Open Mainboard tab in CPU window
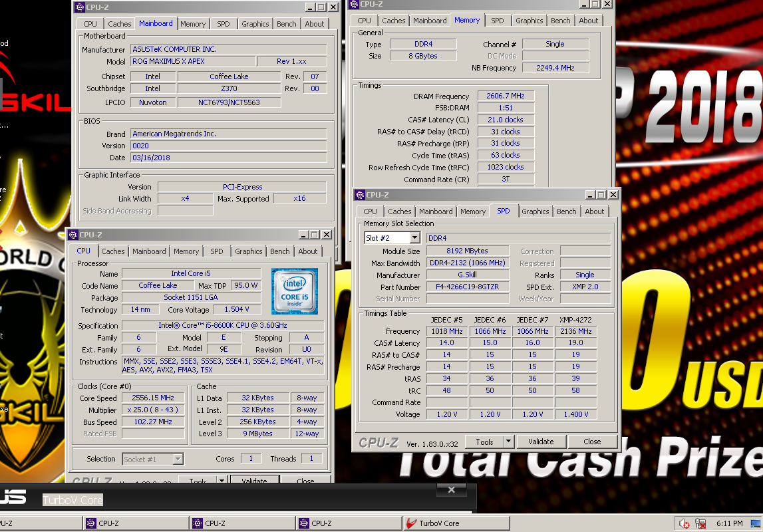Viewport: 763px width, 532px height. coord(149,251)
